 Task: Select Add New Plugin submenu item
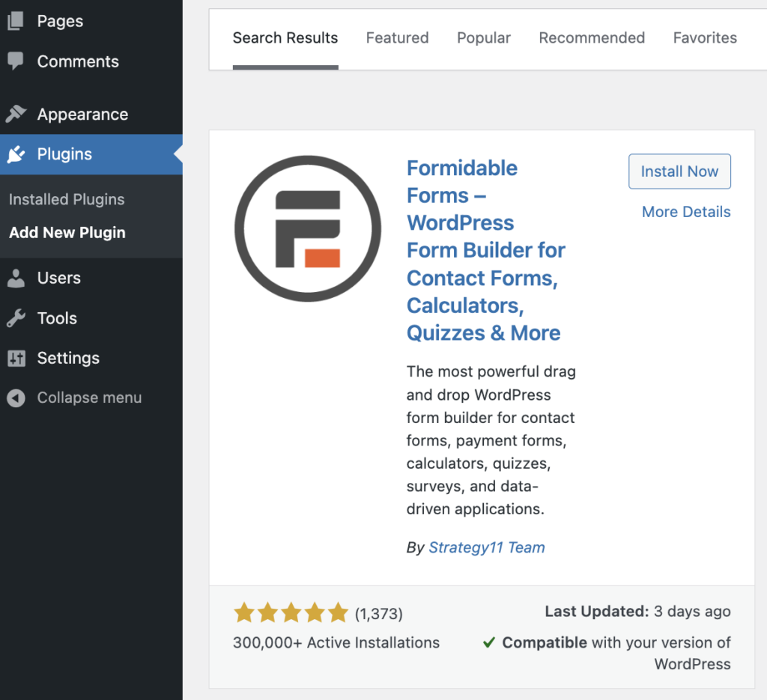(67, 233)
